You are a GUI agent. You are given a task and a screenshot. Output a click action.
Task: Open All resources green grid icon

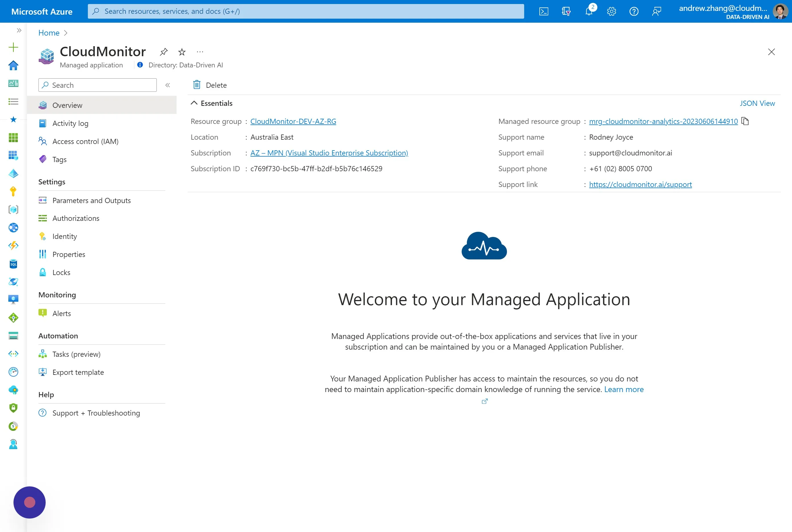13,137
